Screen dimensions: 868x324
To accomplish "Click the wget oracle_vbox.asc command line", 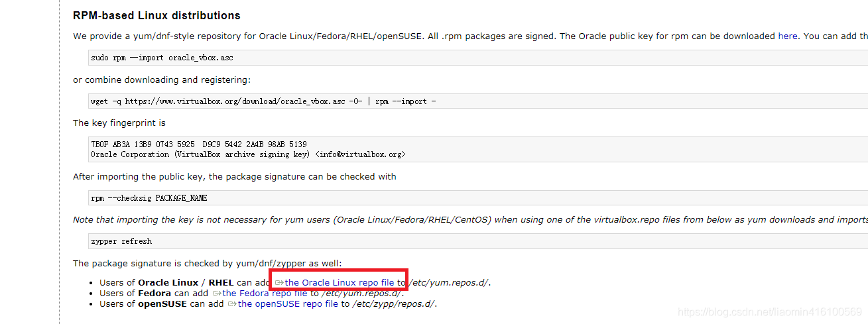I will click(x=263, y=101).
